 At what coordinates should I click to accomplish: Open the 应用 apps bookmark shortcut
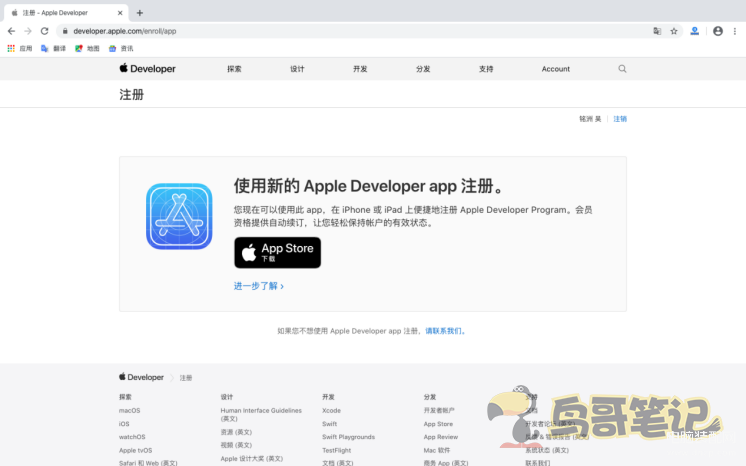coord(19,48)
